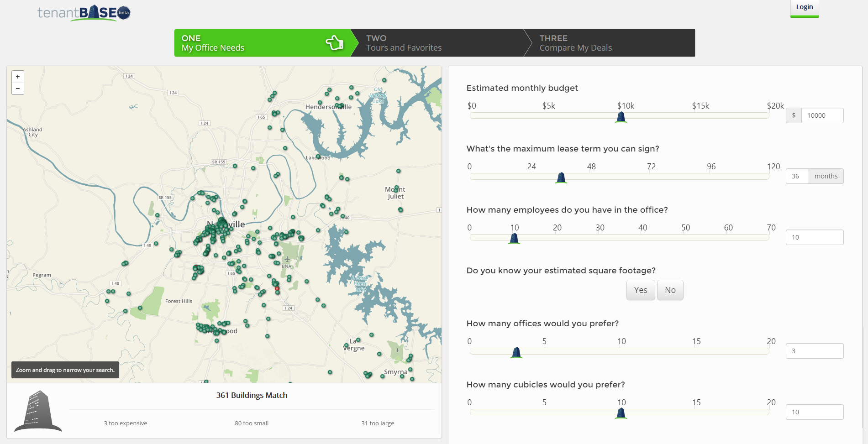Click the preferred cubicles input field
868x444 pixels.
click(815, 412)
